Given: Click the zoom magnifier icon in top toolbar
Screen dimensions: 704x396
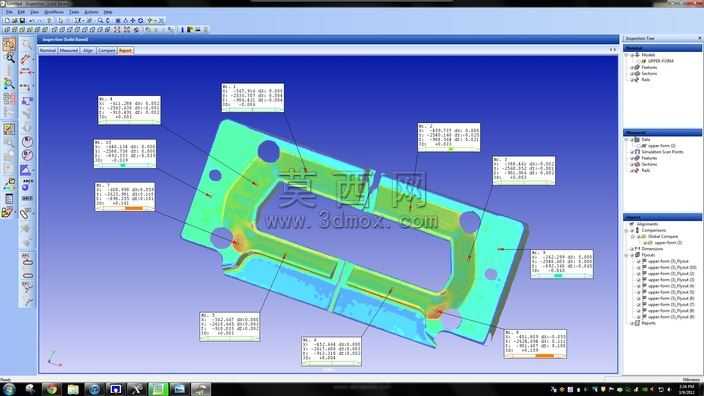Looking at the screenshot, I should click(x=100, y=21).
